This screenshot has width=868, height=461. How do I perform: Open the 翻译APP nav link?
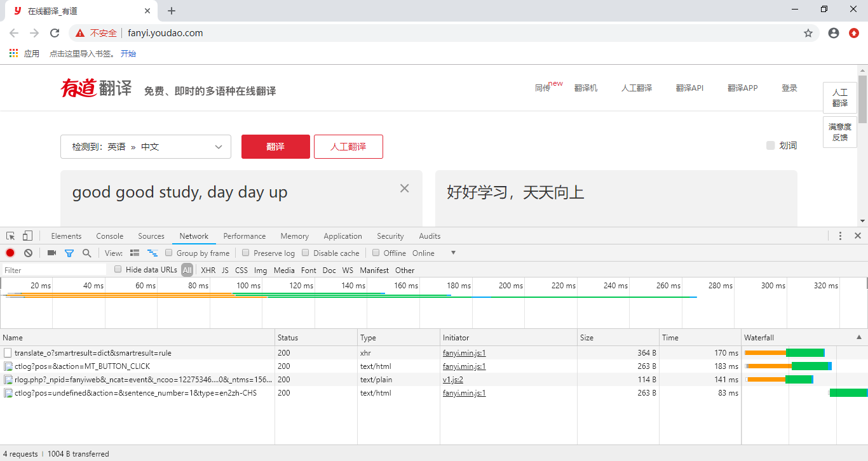tap(743, 88)
